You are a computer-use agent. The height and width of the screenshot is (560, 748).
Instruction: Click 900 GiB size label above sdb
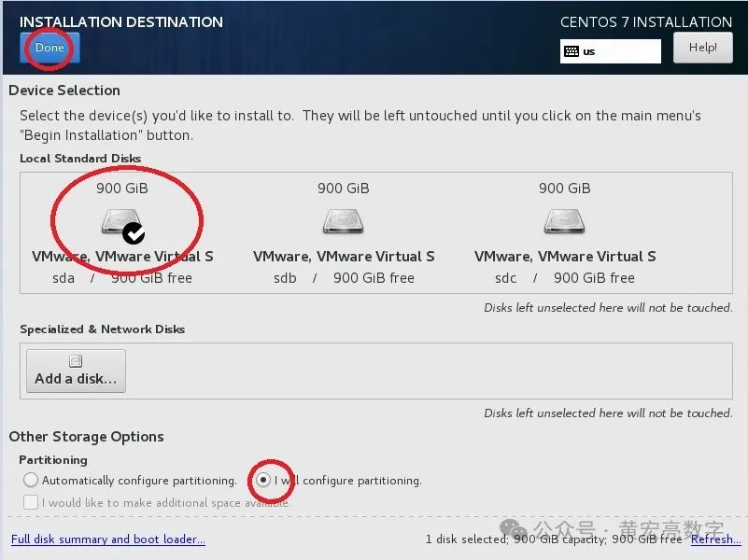[x=344, y=189]
